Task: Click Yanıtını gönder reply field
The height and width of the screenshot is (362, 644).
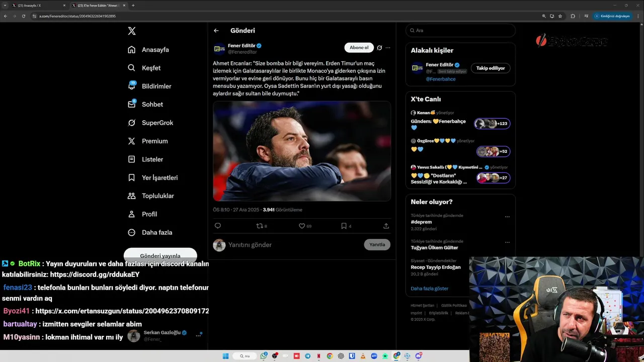Action: pos(294,245)
